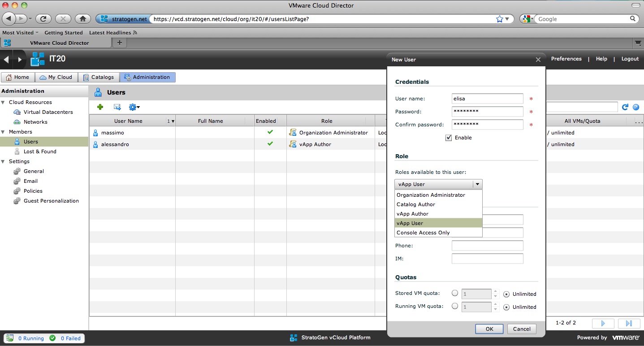Image resolution: width=644 pixels, height=346 pixels.
Task: Click the Confirm password field
Action: [x=488, y=125]
